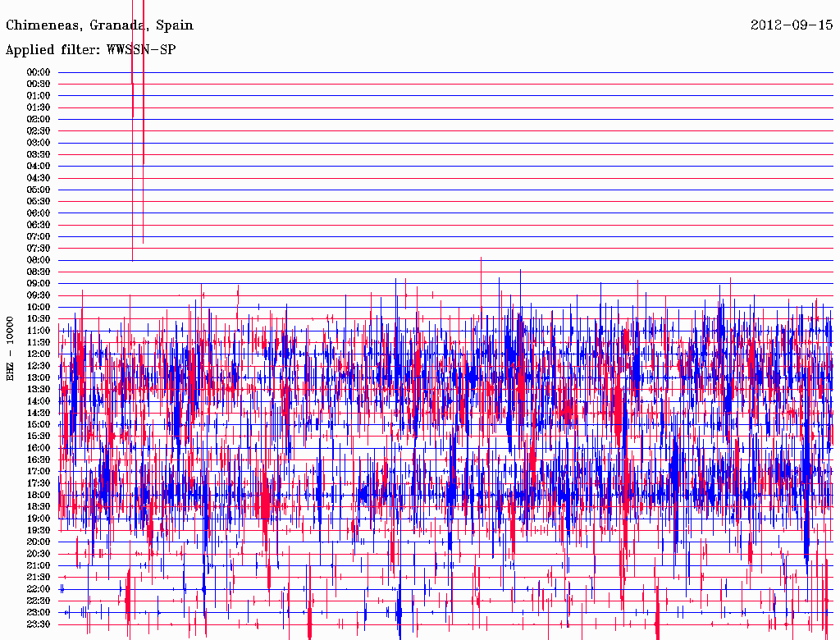This screenshot has height=640, width=840.
Task: Select the 04:00 time label
Action: [39, 167]
